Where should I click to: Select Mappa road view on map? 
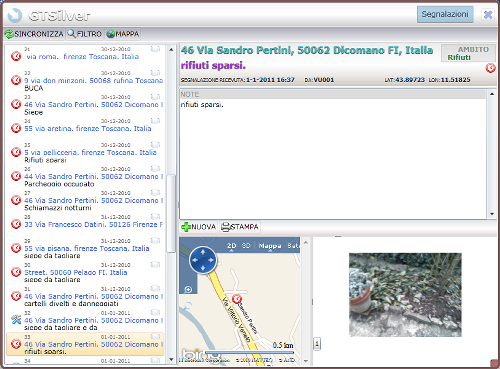pyautogui.click(x=270, y=246)
